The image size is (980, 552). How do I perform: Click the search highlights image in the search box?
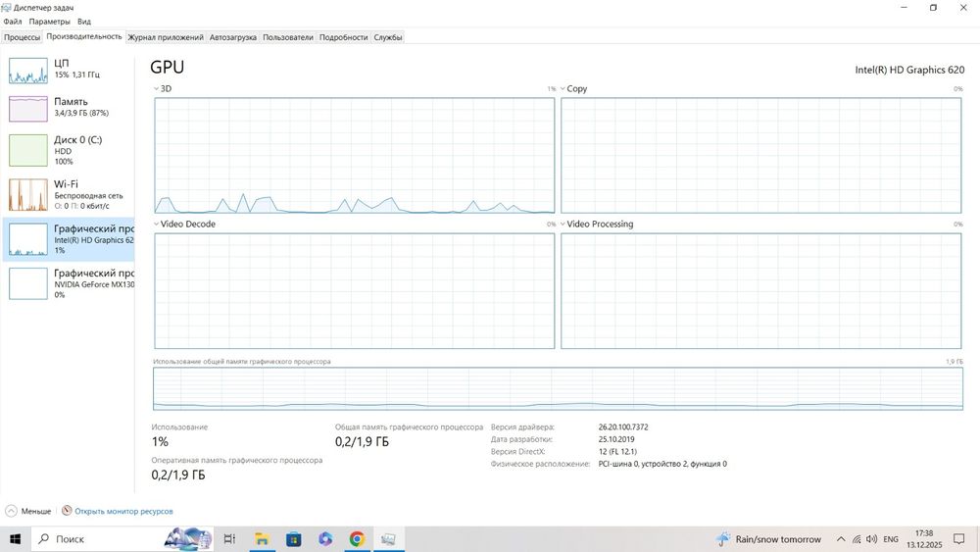click(188, 539)
